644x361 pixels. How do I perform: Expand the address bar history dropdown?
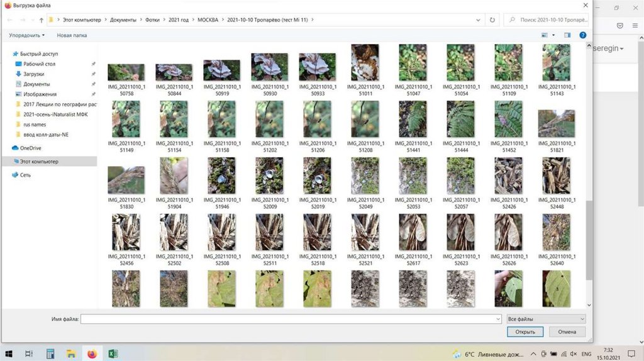point(478,19)
